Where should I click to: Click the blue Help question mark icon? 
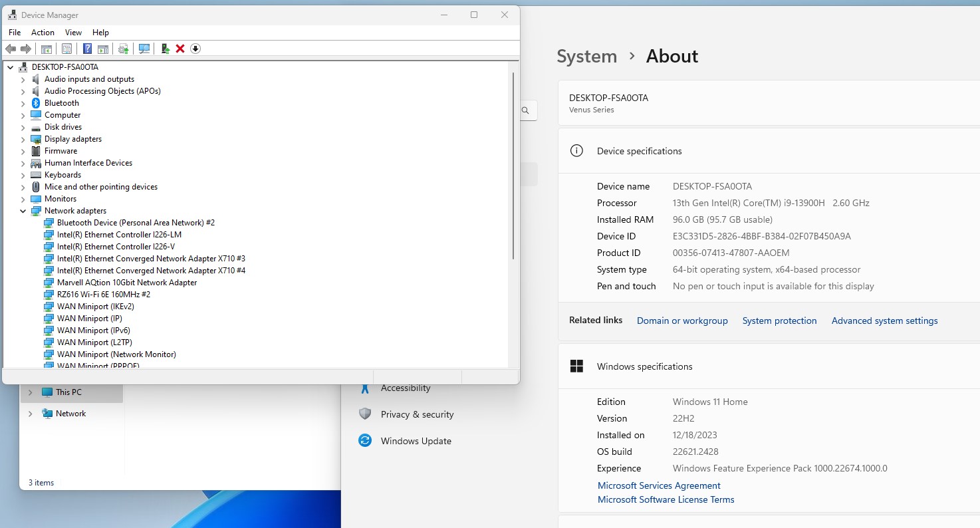tap(87, 49)
